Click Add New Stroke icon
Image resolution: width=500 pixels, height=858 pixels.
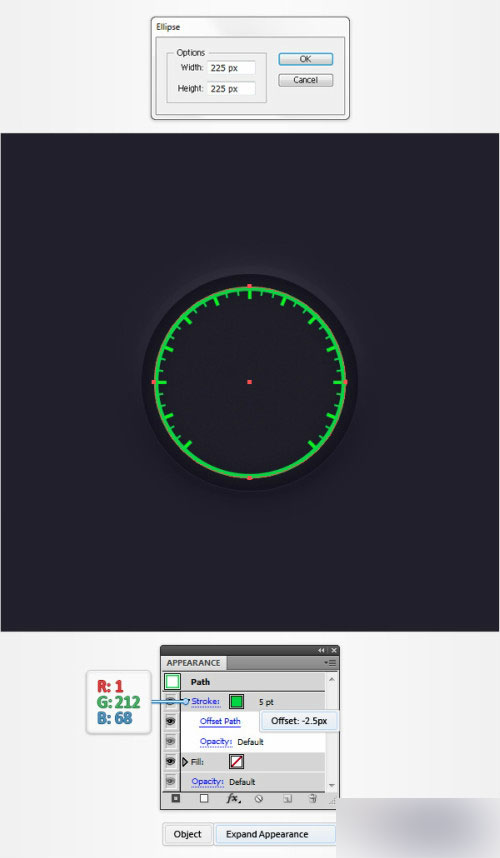pyautogui.click(x=176, y=798)
